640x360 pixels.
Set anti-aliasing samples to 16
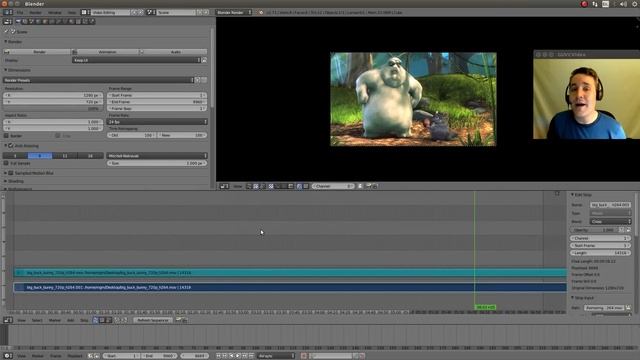click(x=90, y=156)
